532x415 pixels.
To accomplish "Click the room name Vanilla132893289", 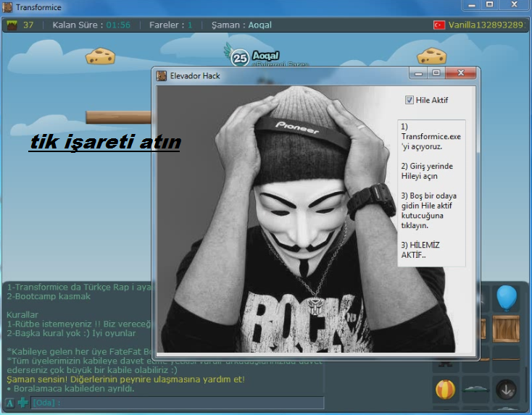I will pos(486,25).
